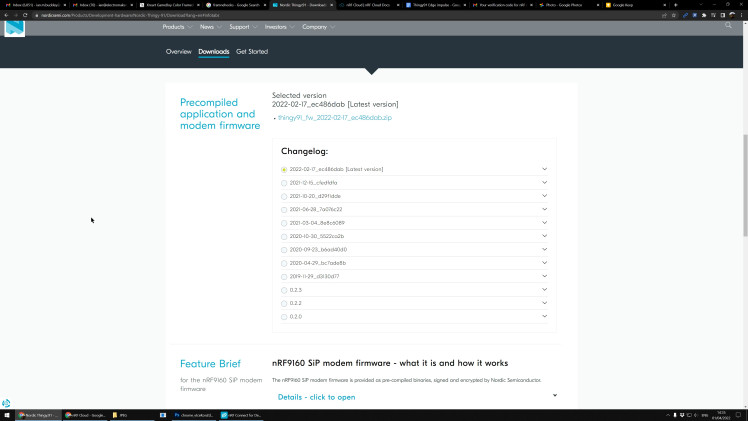Open the Support navigation menu
This screenshot has height=421, width=748.
pos(241,27)
